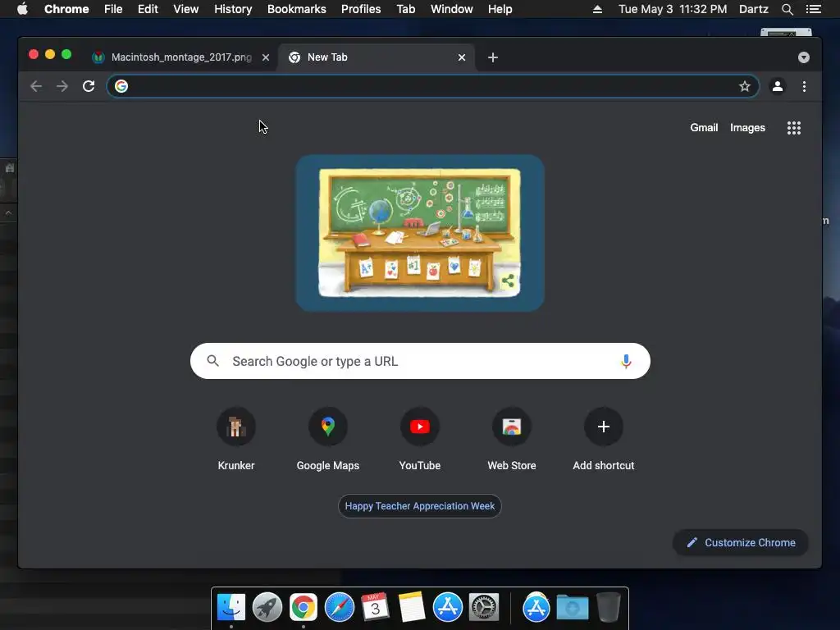The image size is (840, 630).
Task: Open Launchpad from the Dock
Action: (x=267, y=608)
